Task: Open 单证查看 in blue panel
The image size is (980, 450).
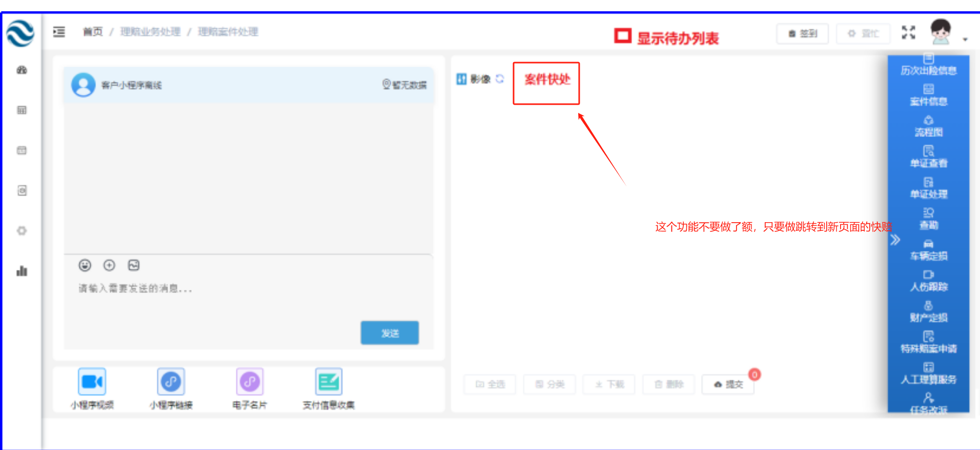Action: [928, 157]
